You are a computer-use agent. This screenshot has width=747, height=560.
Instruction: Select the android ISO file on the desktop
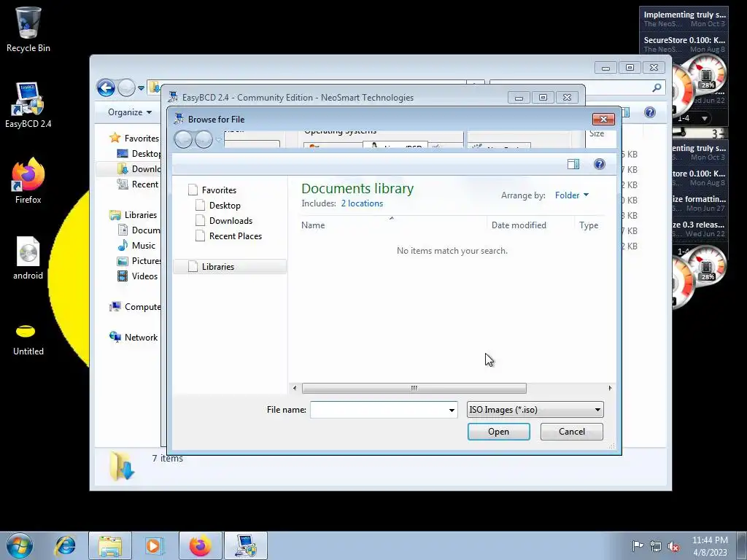coord(28,257)
